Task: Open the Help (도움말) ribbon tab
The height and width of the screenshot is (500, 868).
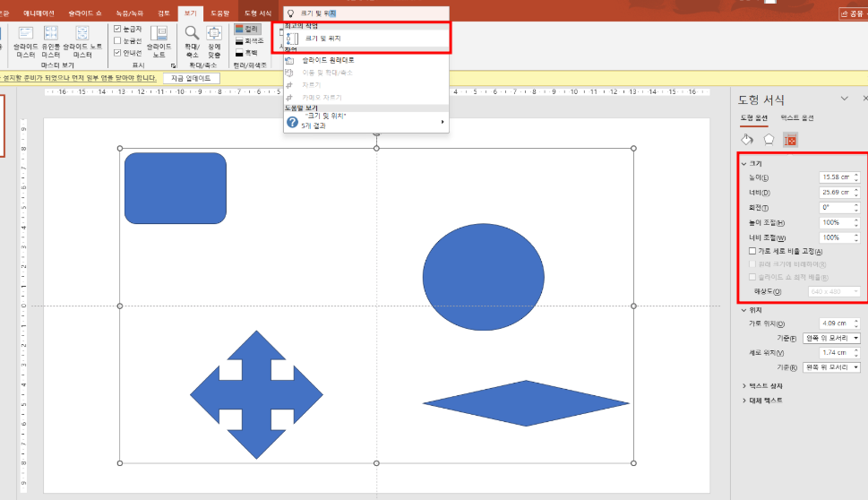Action: coord(219,13)
